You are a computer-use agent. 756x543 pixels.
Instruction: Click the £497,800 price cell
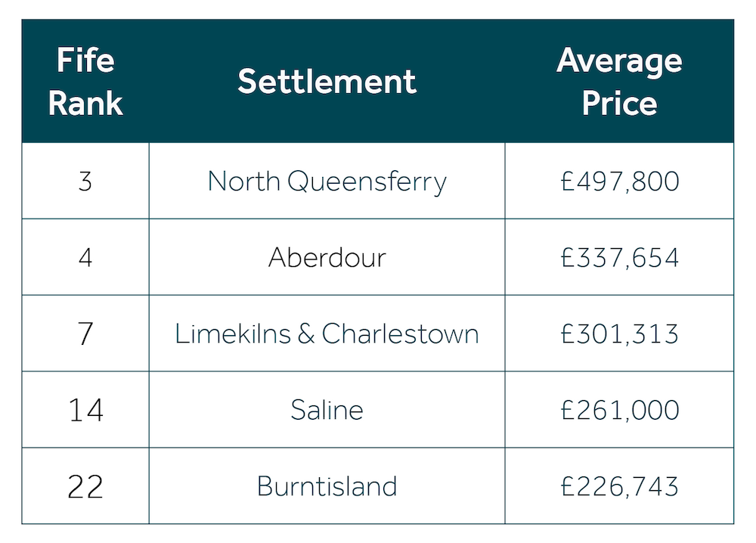click(x=620, y=181)
